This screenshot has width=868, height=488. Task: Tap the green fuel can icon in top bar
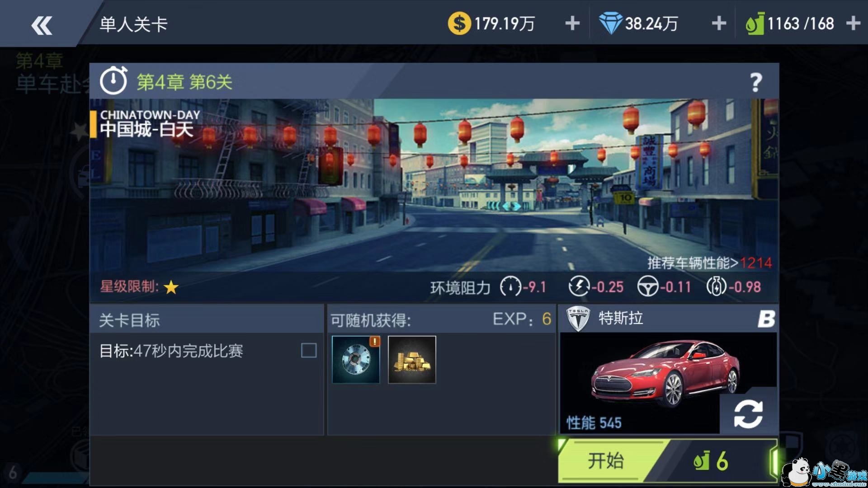point(754,23)
